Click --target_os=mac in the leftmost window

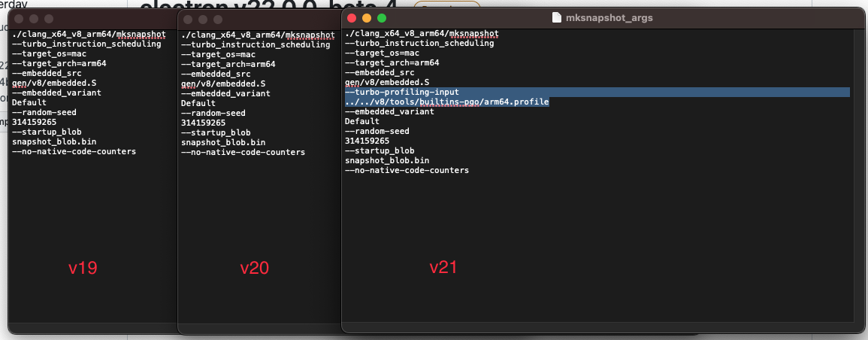point(49,53)
